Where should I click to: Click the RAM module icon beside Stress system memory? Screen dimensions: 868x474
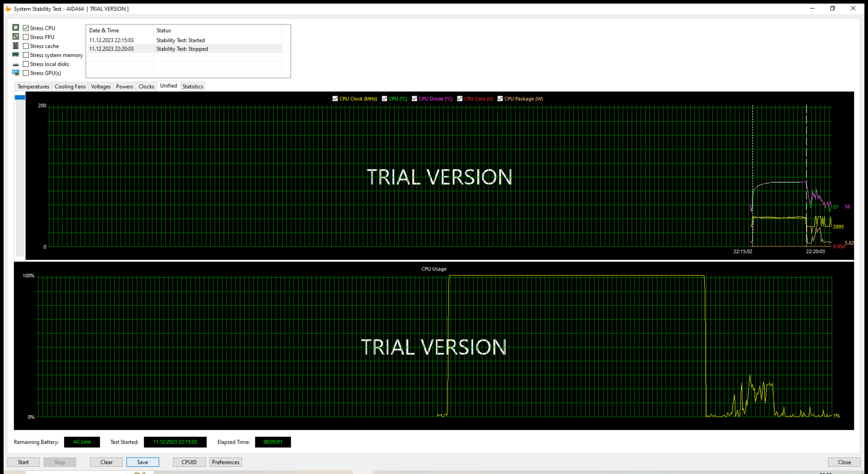pos(16,55)
